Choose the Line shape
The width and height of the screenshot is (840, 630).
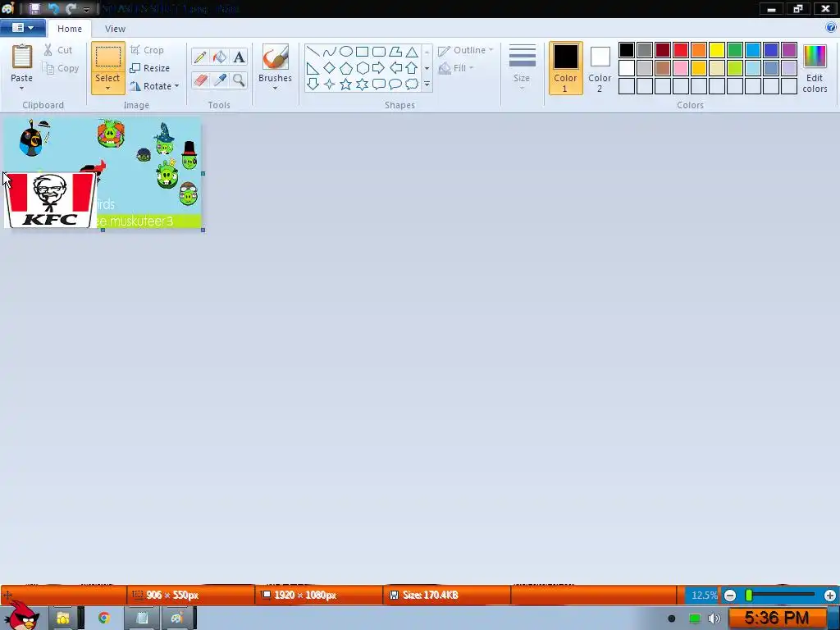coord(313,52)
